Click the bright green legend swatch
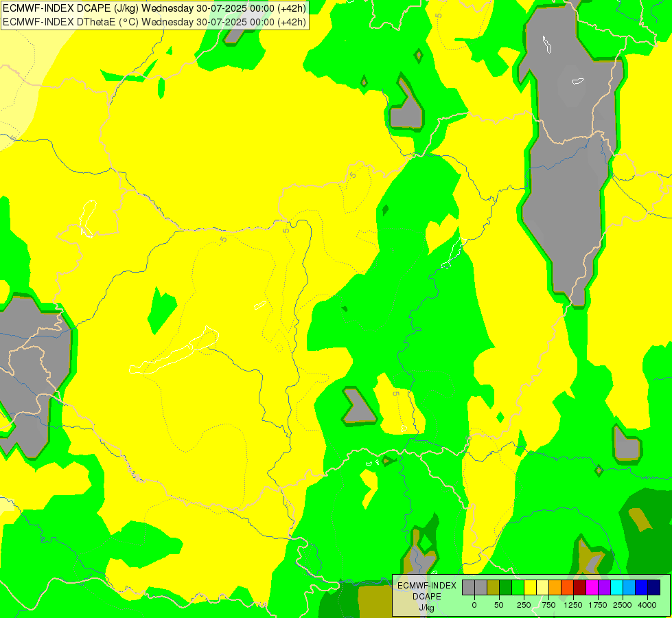 pos(518,588)
